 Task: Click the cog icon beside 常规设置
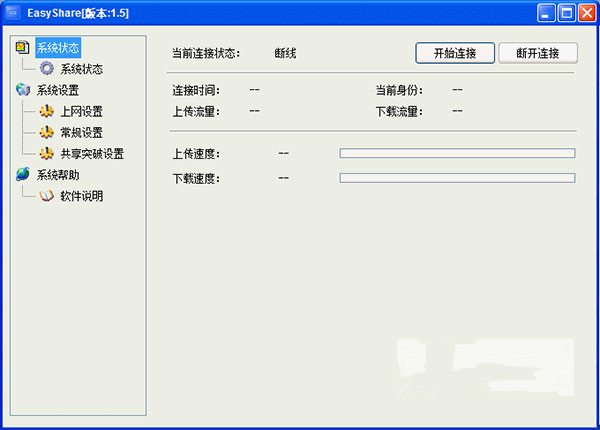click(x=47, y=132)
